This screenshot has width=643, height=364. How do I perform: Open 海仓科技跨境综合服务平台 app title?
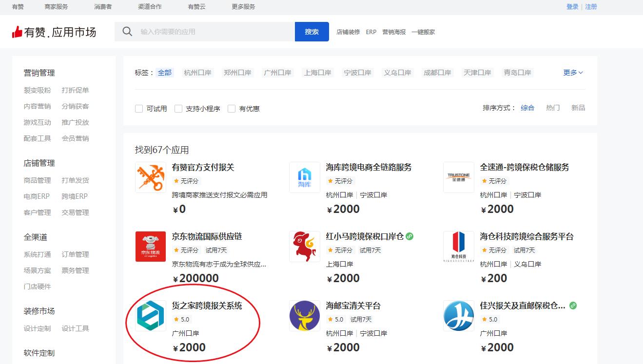pyautogui.click(x=526, y=236)
